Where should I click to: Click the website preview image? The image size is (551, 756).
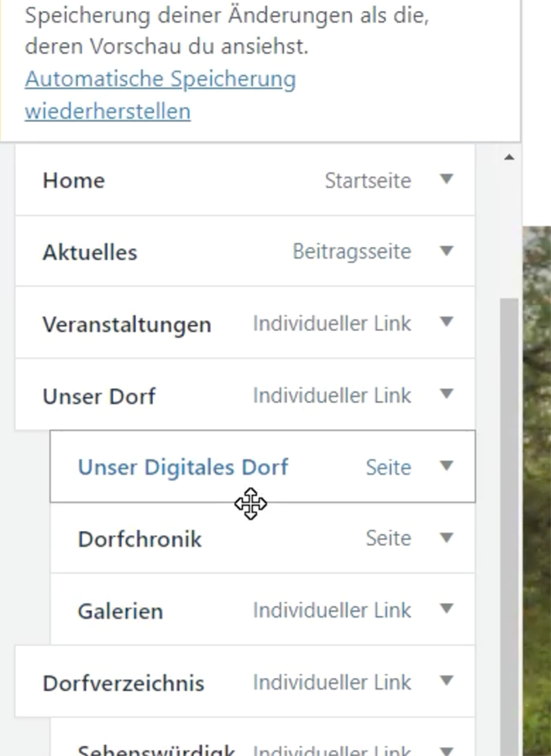pyautogui.click(x=537, y=487)
